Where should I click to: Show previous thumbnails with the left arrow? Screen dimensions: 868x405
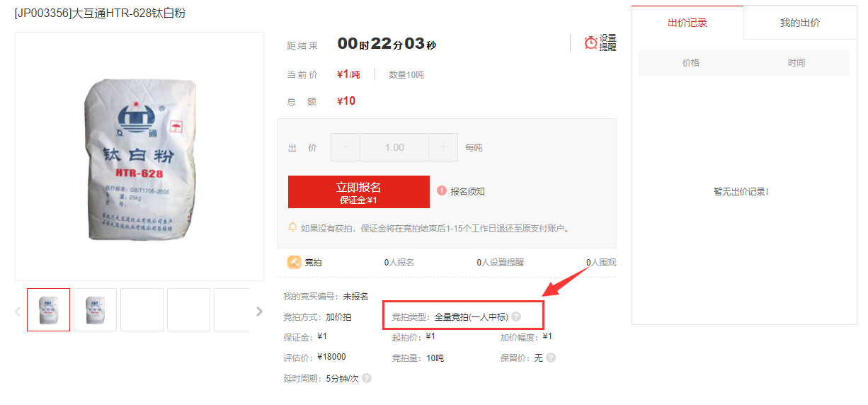pos(18,311)
